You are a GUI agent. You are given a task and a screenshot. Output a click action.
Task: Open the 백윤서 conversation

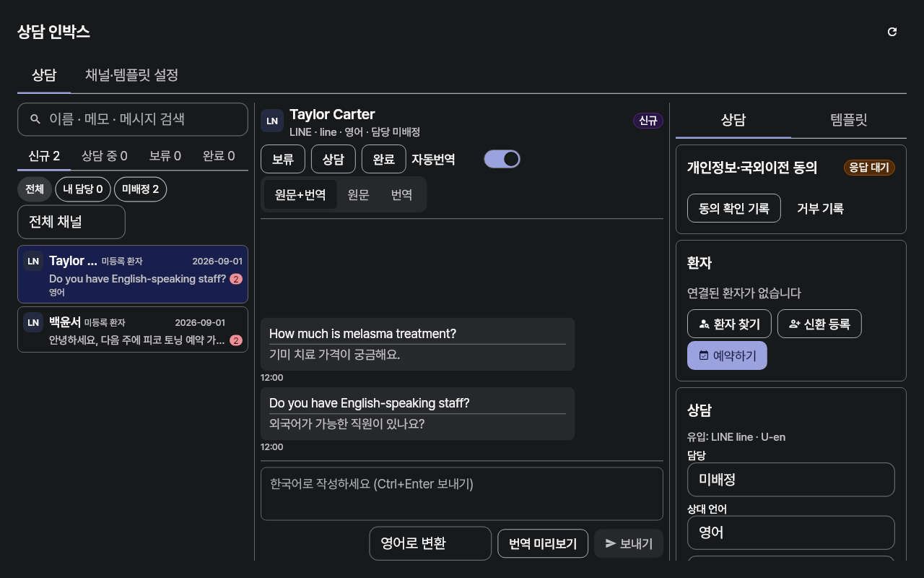(x=133, y=329)
